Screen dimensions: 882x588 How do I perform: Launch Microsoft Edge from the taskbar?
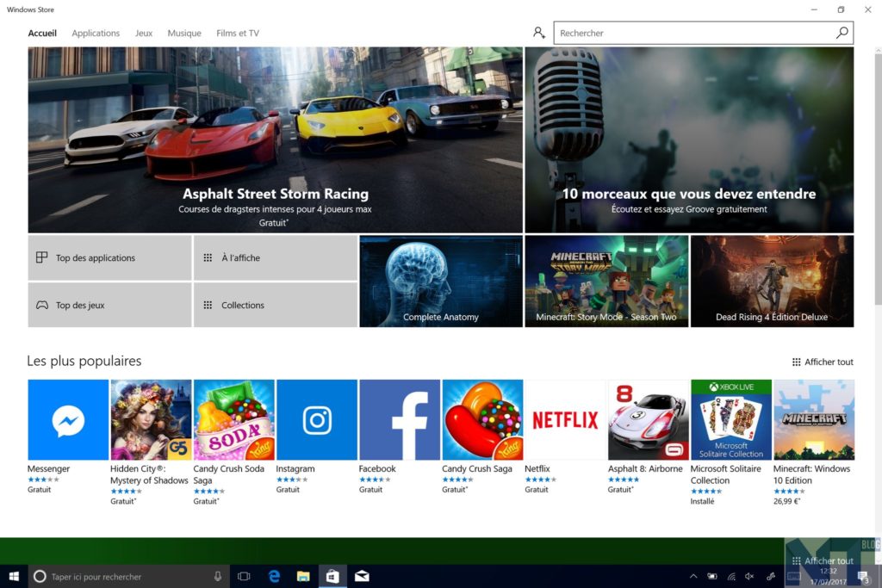tap(274, 576)
